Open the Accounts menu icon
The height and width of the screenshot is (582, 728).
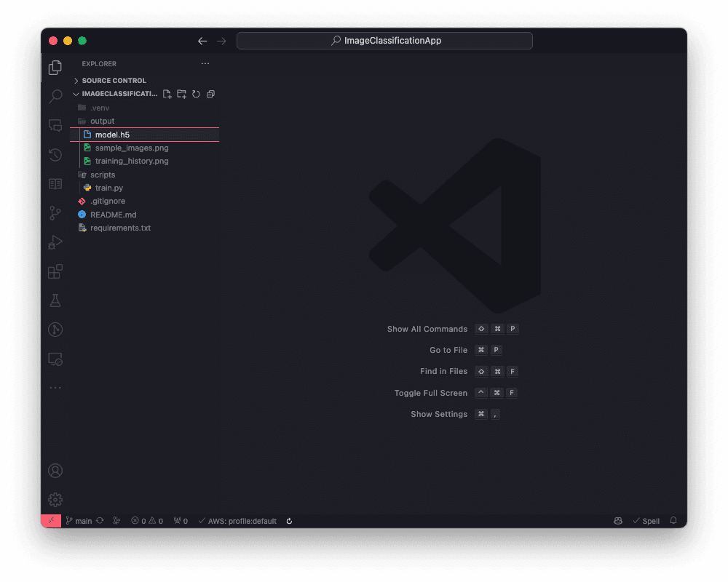coord(55,471)
